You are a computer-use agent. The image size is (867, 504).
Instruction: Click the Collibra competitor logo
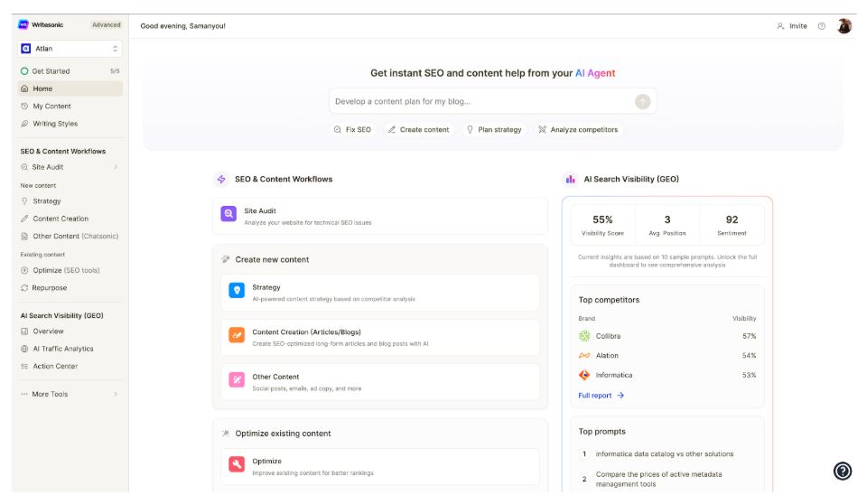coord(584,336)
